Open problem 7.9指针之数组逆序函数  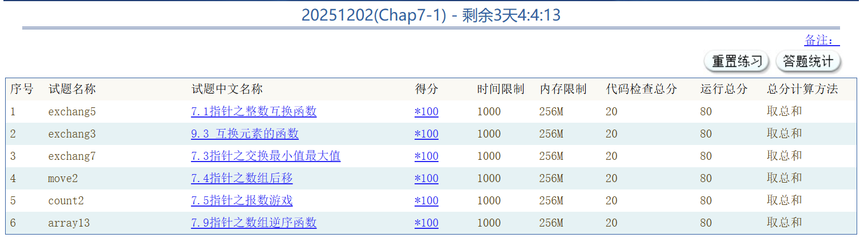tap(254, 223)
